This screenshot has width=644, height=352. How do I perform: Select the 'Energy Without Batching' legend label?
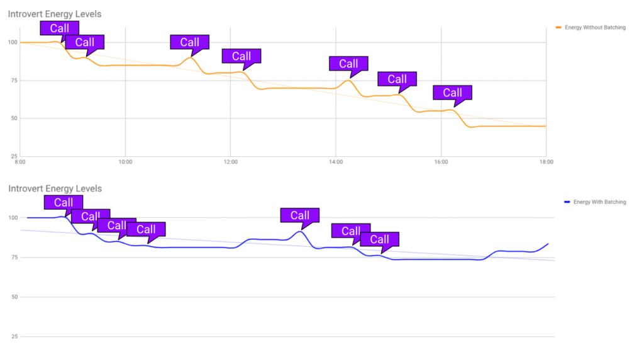pos(595,27)
